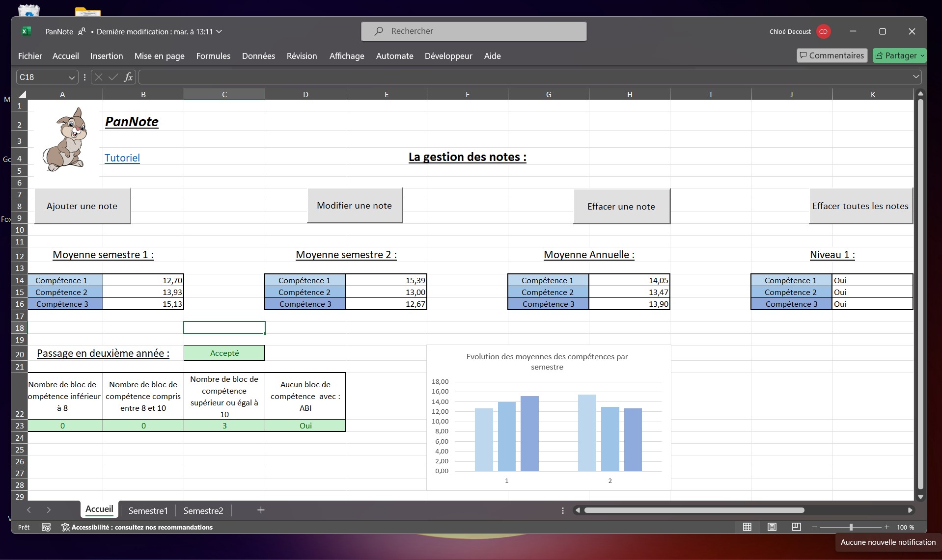Screen dimensions: 942x560
Task: Click the Ajouter une note button
Action: point(82,206)
